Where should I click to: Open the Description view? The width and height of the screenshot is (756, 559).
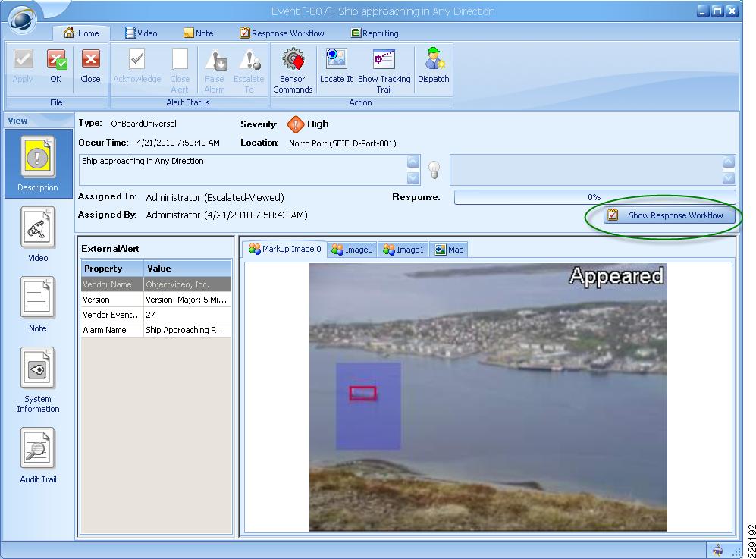pos(38,164)
